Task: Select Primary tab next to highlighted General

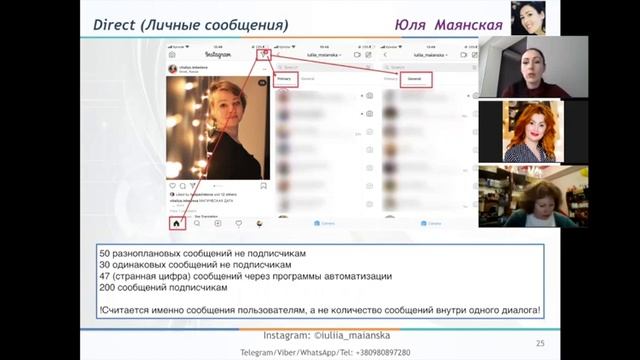Action: pyautogui.click(x=391, y=79)
